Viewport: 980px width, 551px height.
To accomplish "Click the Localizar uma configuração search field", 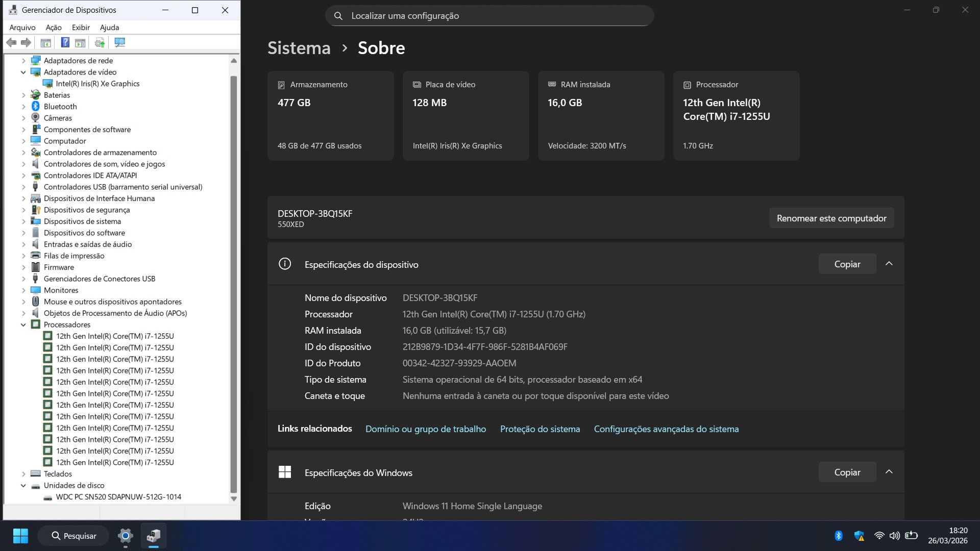I will pyautogui.click(x=489, y=16).
